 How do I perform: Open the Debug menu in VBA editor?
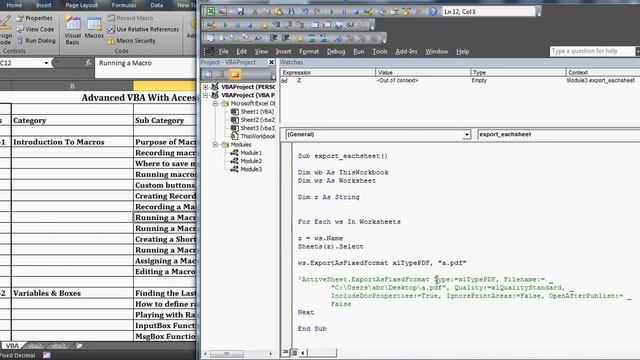(336, 51)
